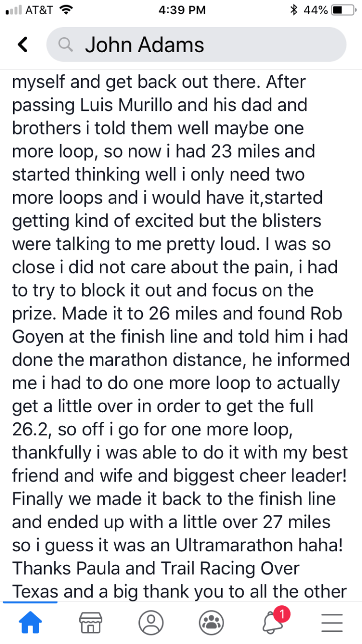Open the hamburger menu tab
This screenshot has width=362, height=644.
pyautogui.click(x=331, y=622)
